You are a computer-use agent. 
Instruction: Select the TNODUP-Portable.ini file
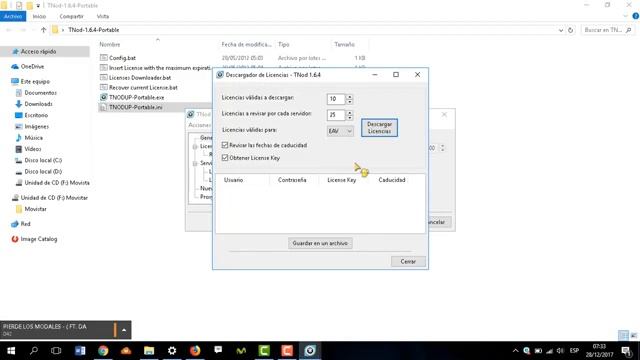click(x=136, y=107)
